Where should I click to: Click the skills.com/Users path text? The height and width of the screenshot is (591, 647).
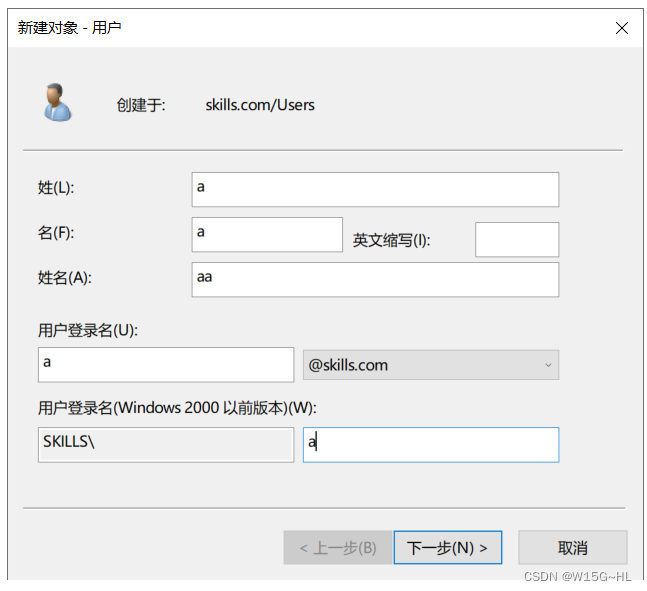260,105
